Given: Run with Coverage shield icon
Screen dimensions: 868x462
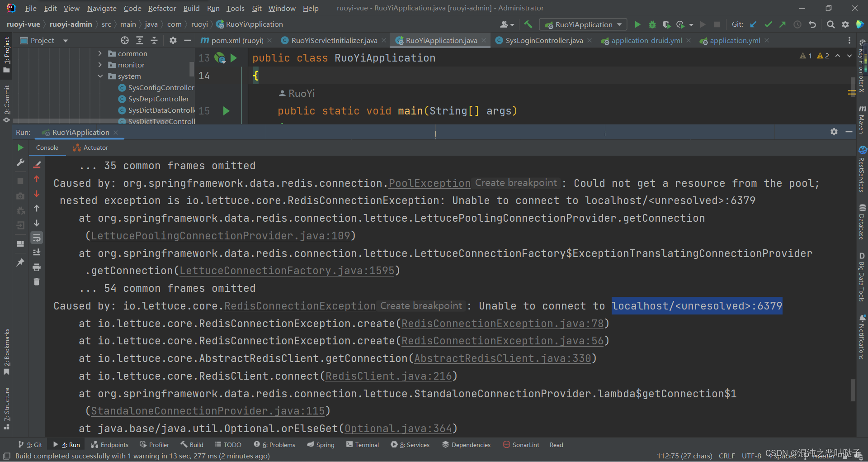Looking at the screenshot, I should pos(666,24).
